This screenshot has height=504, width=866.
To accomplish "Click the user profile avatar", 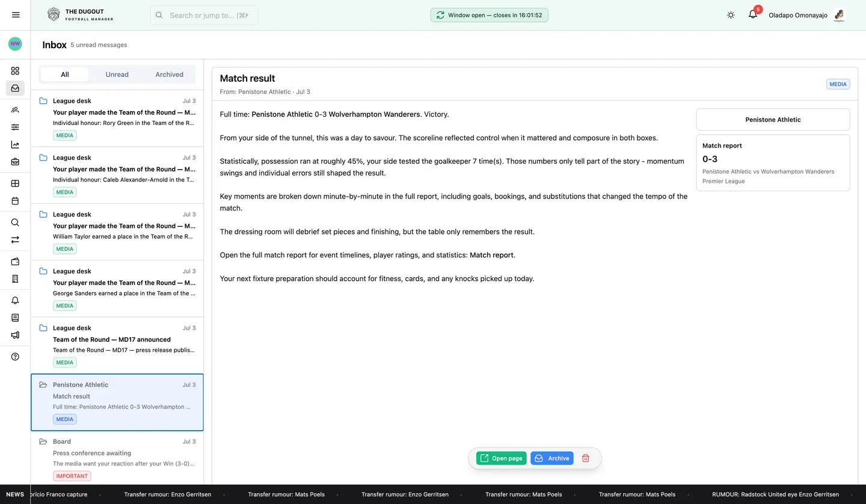I will click(x=840, y=15).
